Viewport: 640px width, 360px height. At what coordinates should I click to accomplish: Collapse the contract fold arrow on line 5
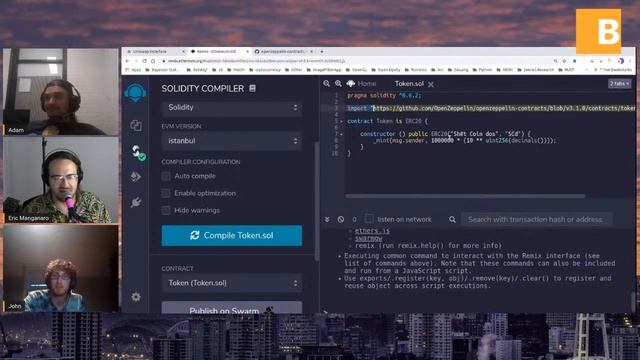point(342,121)
